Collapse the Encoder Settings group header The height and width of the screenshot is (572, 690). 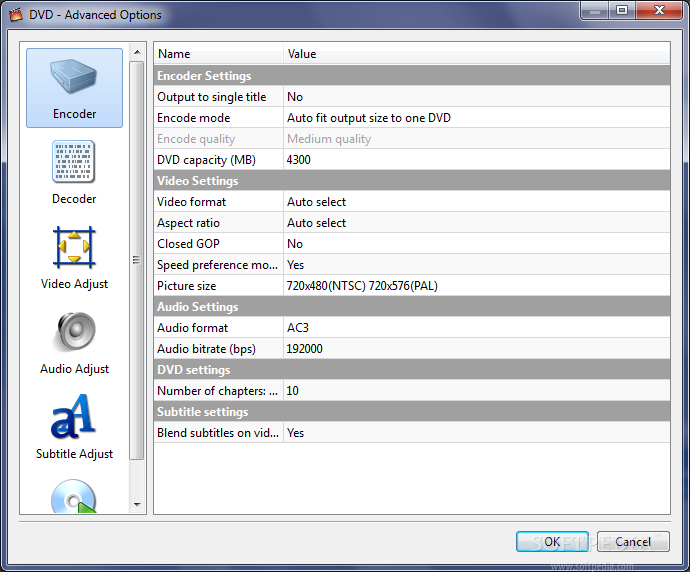[412, 76]
